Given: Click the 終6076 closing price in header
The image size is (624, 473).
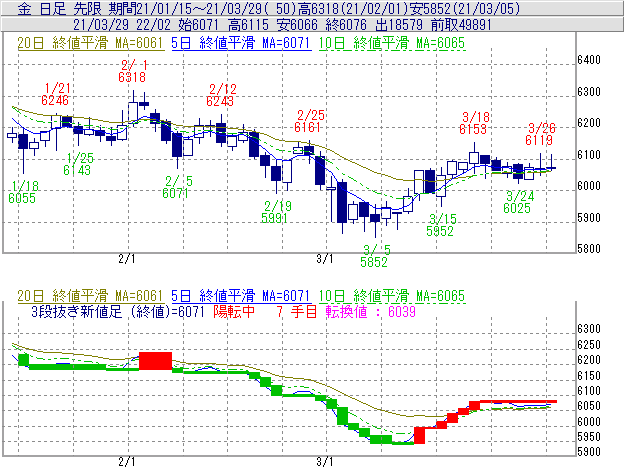Looking at the screenshot, I should 346,25.
